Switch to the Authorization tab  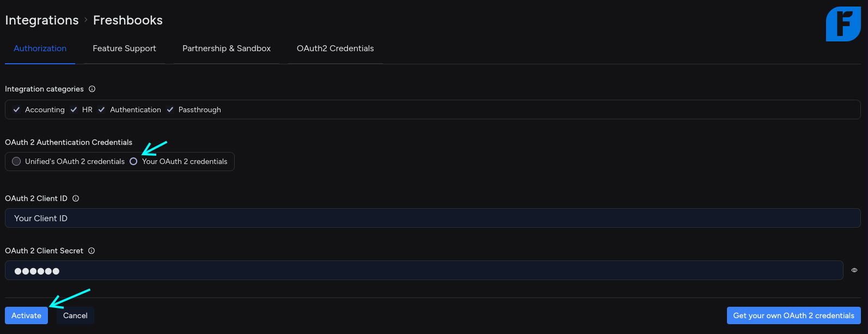pyautogui.click(x=40, y=48)
